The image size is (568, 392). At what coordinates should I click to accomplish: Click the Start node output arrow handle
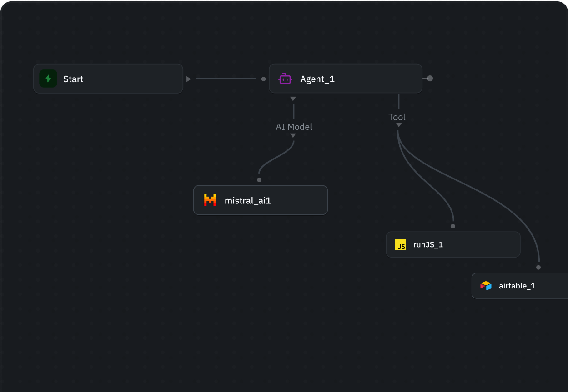pos(189,79)
